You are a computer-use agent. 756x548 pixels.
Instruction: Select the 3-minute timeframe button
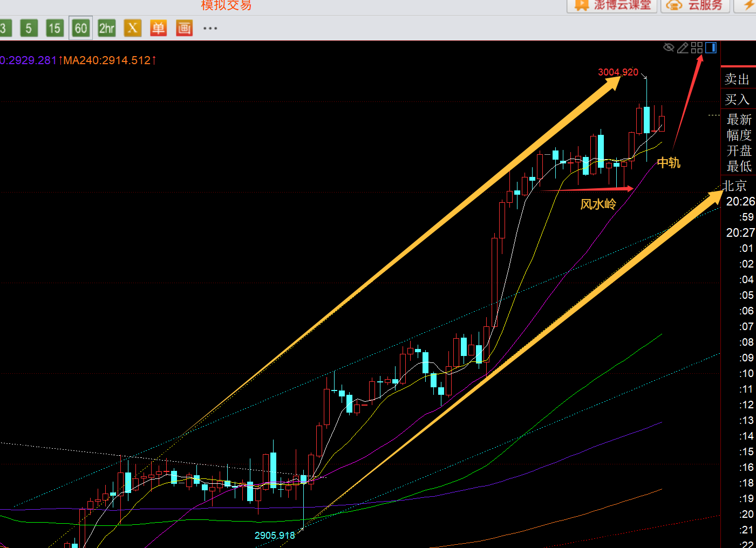point(4,28)
